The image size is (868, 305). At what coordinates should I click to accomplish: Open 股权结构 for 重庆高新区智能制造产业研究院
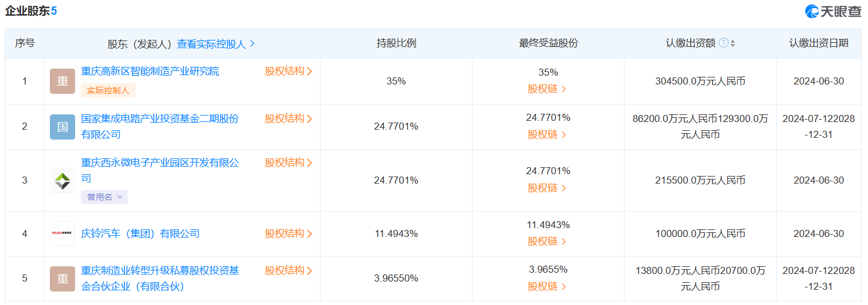[288, 71]
